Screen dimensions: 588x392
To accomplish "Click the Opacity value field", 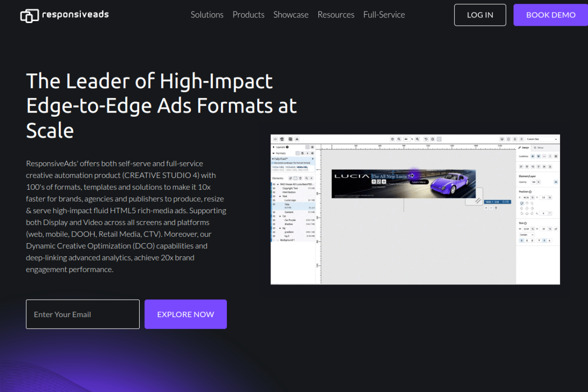I will coord(533,182).
